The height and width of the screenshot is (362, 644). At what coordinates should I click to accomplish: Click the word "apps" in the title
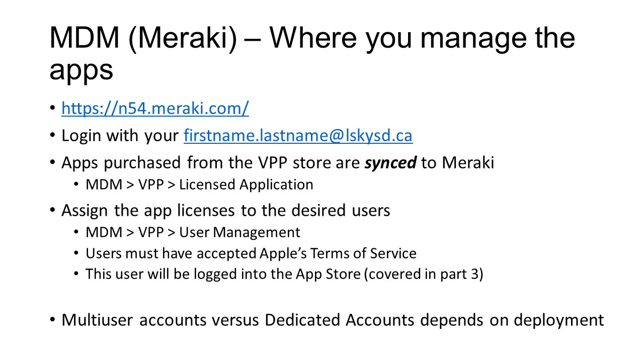(x=81, y=70)
